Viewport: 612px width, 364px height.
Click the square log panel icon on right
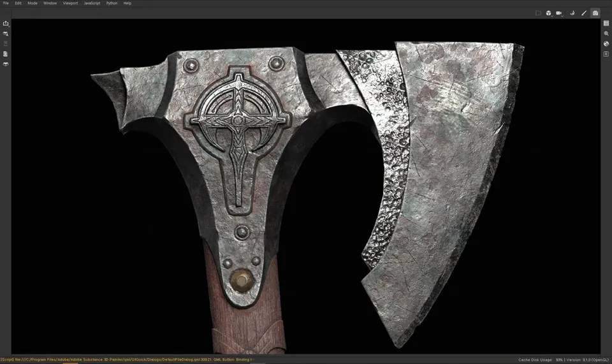606,54
